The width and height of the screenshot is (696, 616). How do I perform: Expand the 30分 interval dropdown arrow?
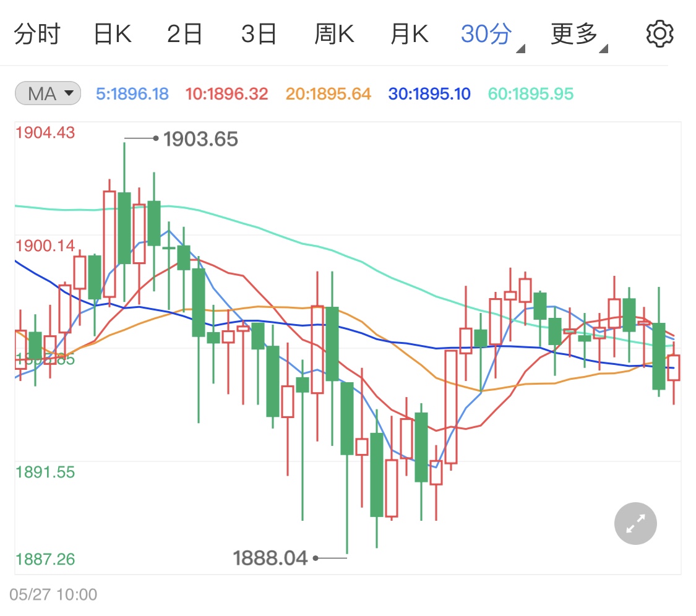pos(521,48)
